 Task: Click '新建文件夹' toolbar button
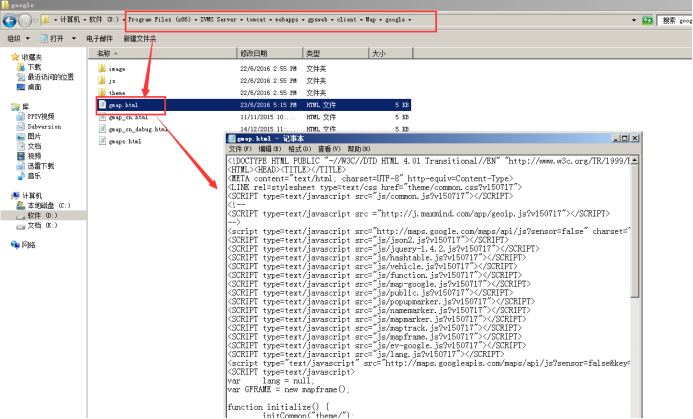140,38
